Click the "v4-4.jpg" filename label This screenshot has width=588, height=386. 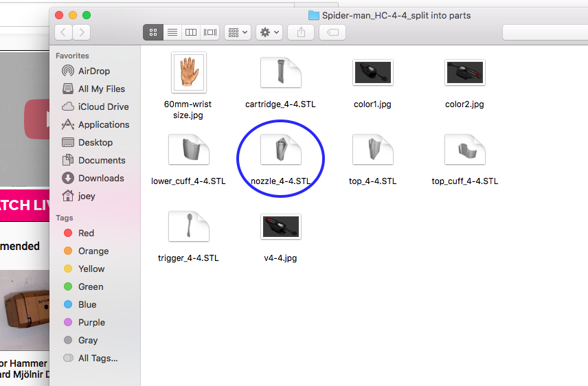click(280, 258)
